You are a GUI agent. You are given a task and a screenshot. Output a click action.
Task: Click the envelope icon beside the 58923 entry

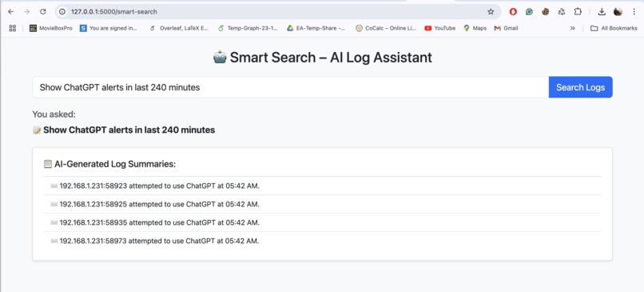pyautogui.click(x=54, y=186)
